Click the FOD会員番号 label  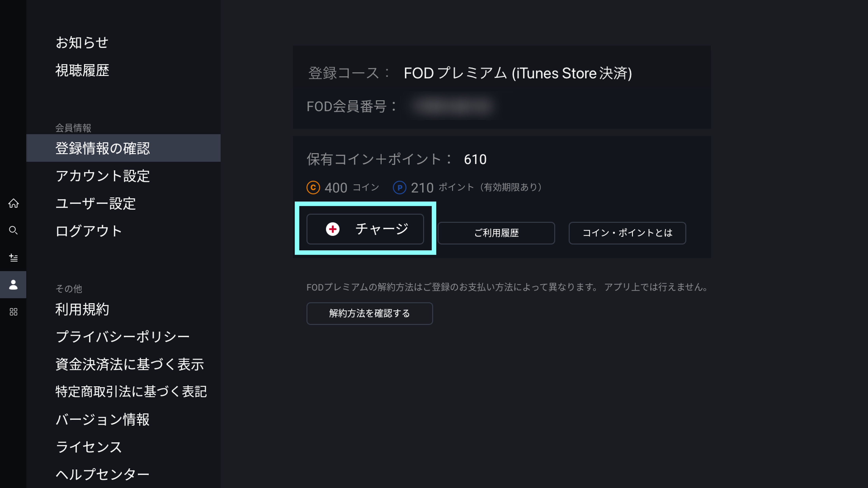click(352, 106)
